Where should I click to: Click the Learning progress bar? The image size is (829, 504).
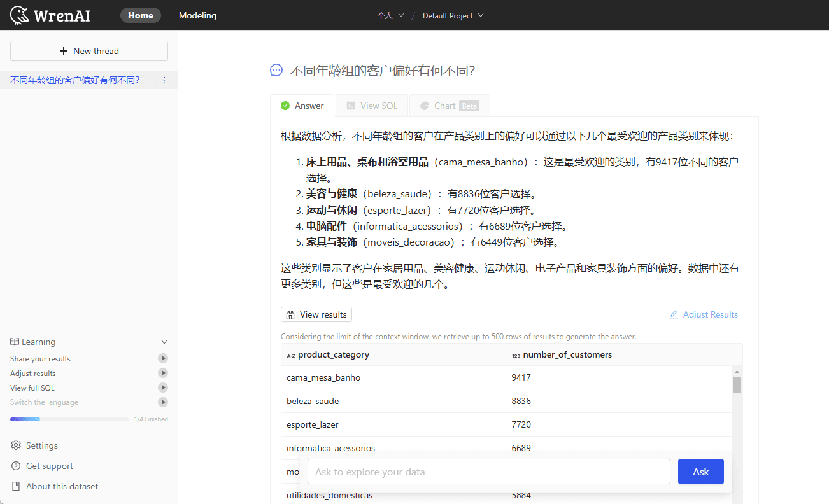pyautogui.click(x=69, y=419)
